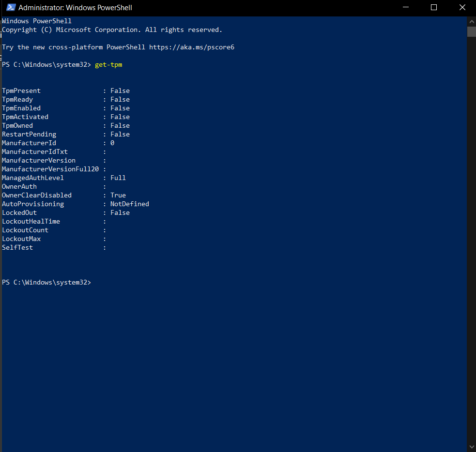Click the 'Windows PowerShell' banner line

pos(37,21)
